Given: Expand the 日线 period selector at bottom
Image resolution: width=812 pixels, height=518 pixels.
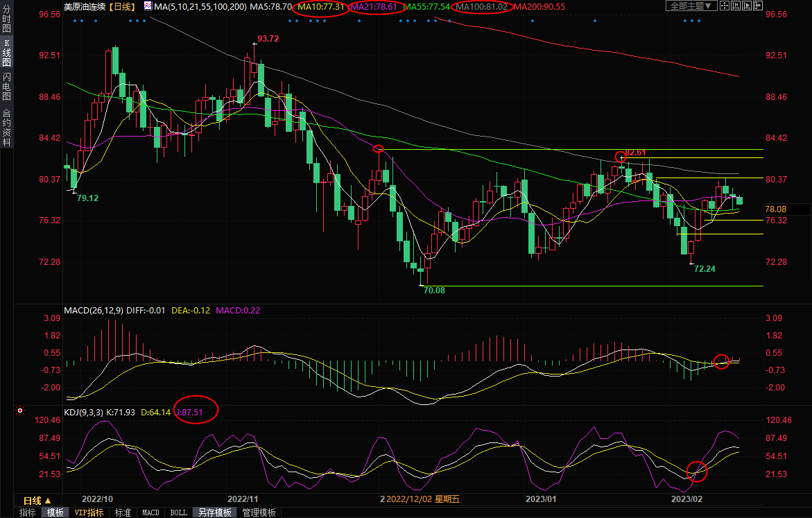Looking at the screenshot, I should [37, 500].
